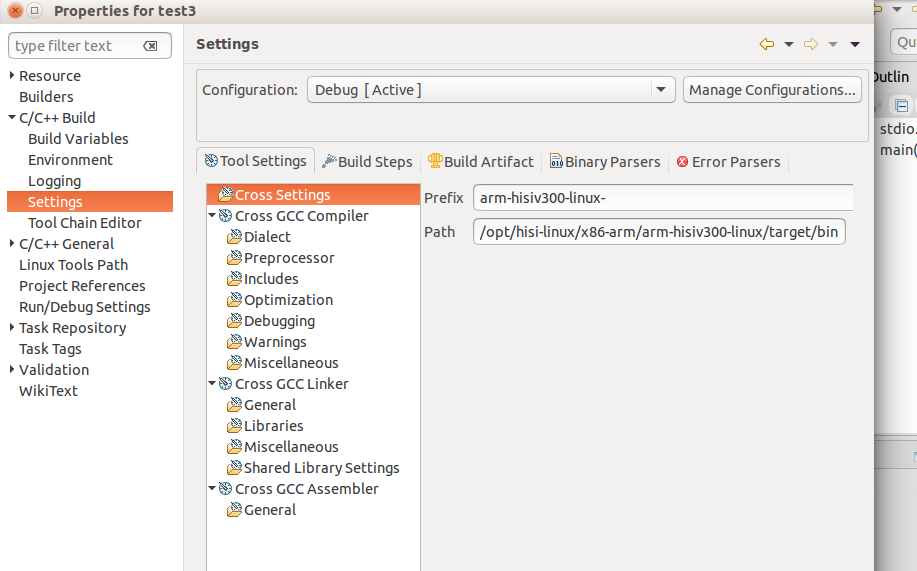This screenshot has height=571, width=917.
Task: Click the Shared Library Settings icon
Action: pos(235,467)
